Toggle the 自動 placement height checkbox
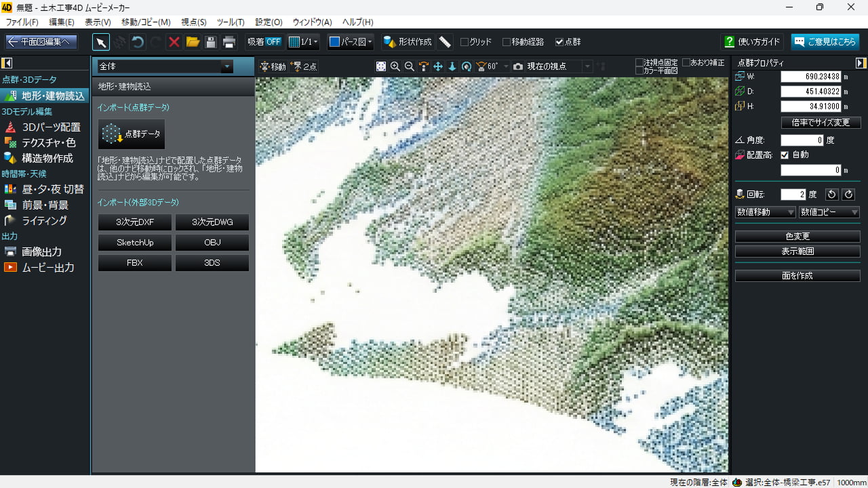The width and height of the screenshot is (868, 488). point(785,155)
